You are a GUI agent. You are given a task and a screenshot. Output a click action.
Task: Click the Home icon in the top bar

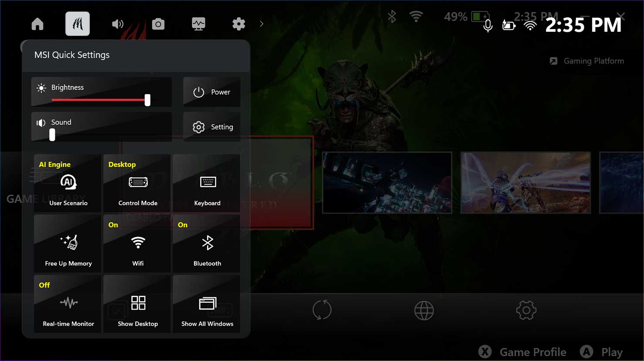[x=37, y=24]
